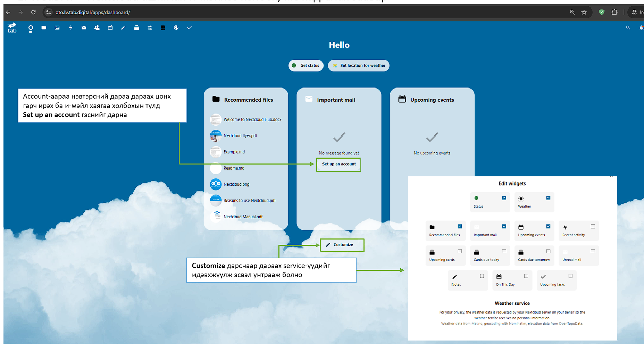Viewport: 644px width, 344px height.
Task: Open Readme.md file
Action: point(246,168)
